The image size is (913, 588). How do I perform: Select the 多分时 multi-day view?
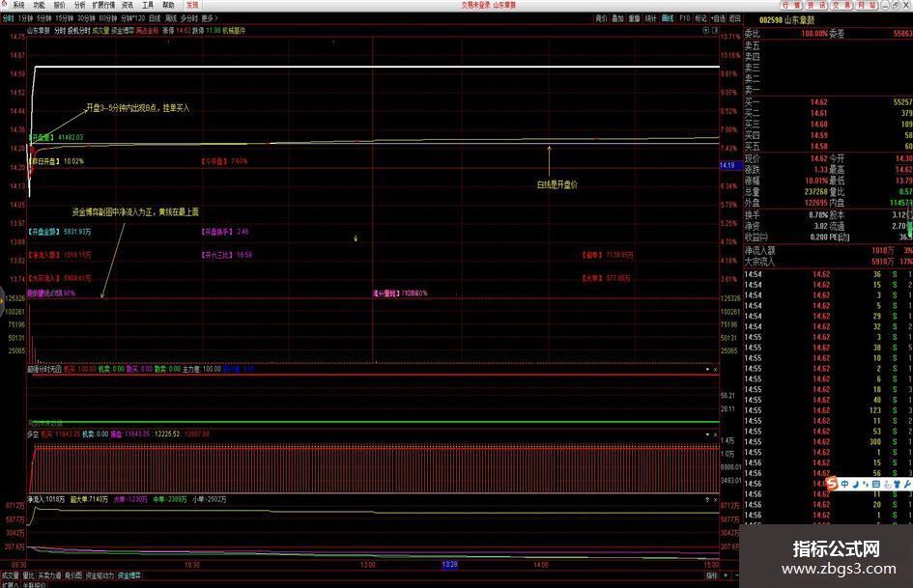point(189,18)
